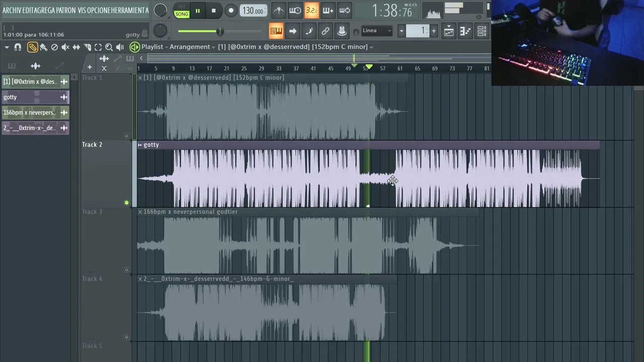
Task: Toggle typing keyboard to piano
Action: pyautogui.click(x=276, y=31)
